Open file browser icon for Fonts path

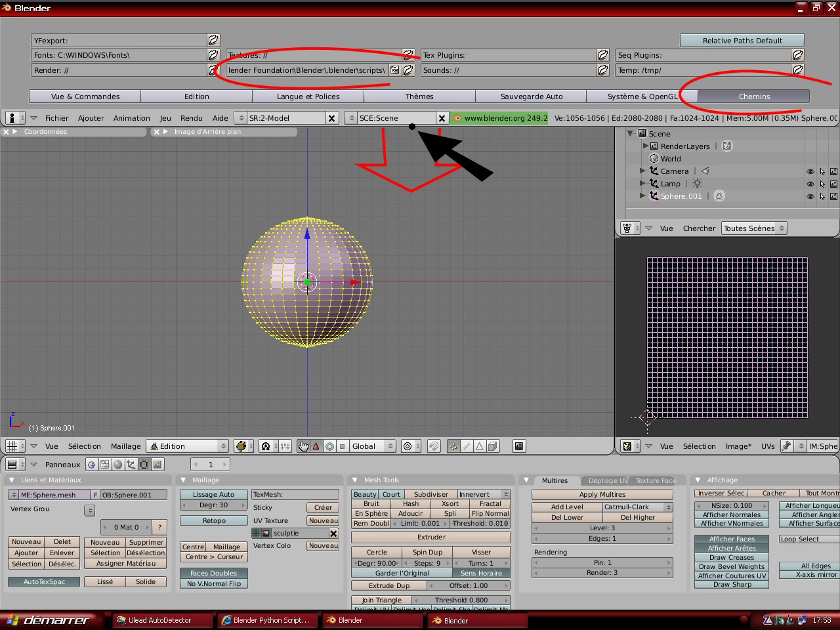213,55
